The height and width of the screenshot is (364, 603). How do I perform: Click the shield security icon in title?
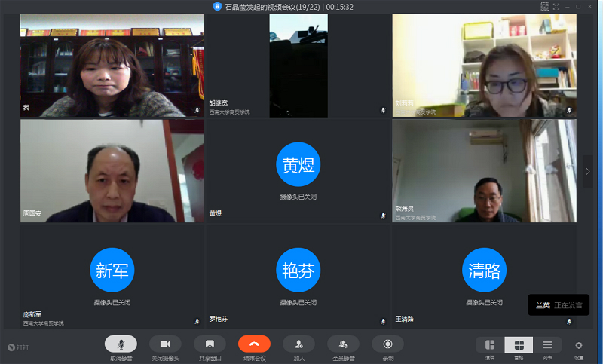point(218,7)
